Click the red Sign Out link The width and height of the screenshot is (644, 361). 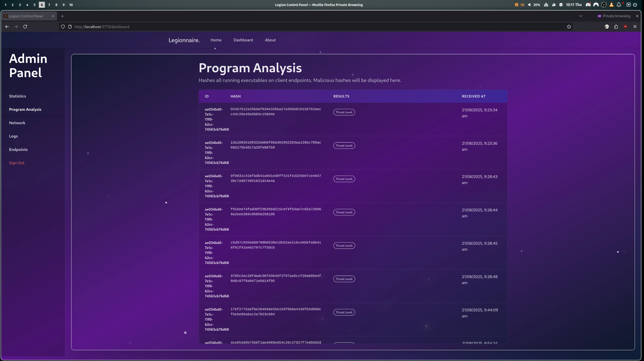pos(17,163)
